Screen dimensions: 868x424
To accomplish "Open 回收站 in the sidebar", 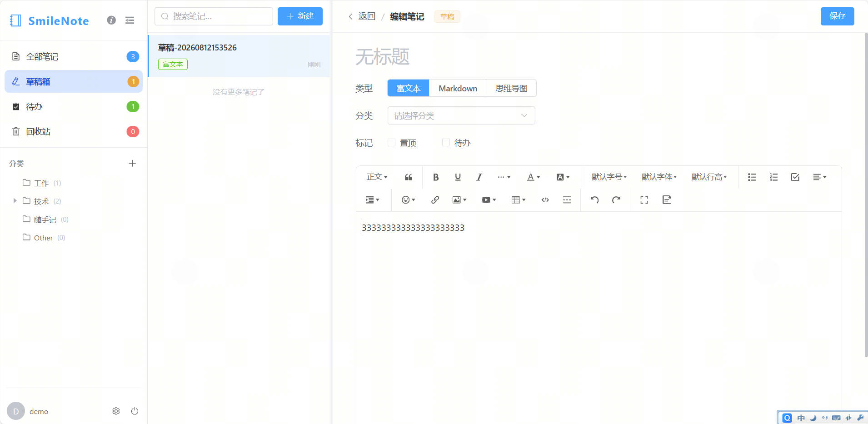I will coord(74,131).
